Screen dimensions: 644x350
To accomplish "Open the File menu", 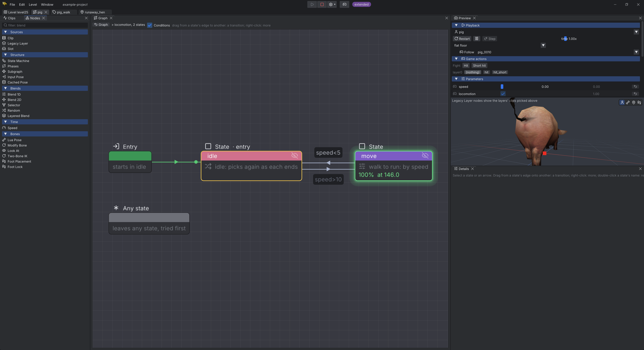I will pos(12,5).
